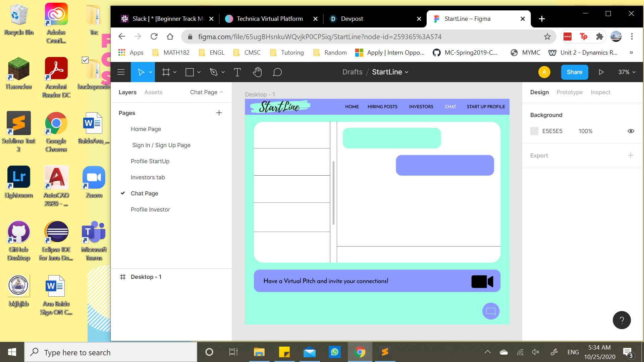Click the E5E5E5 background color swatch
This screenshot has width=644, height=362.
[534, 131]
